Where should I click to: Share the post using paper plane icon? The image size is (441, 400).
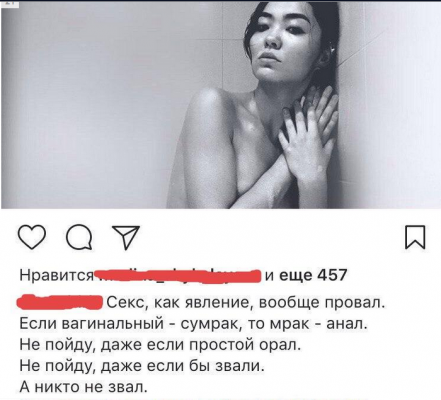[126, 237]
